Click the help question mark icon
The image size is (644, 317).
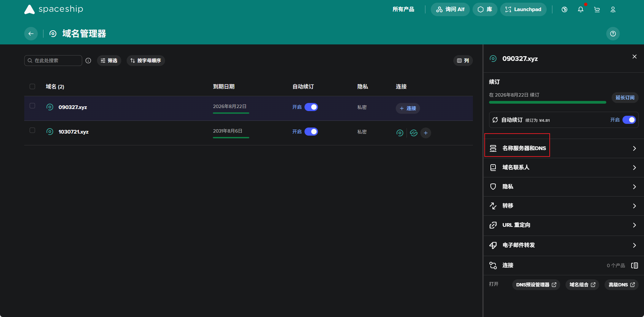click(613, 34)
